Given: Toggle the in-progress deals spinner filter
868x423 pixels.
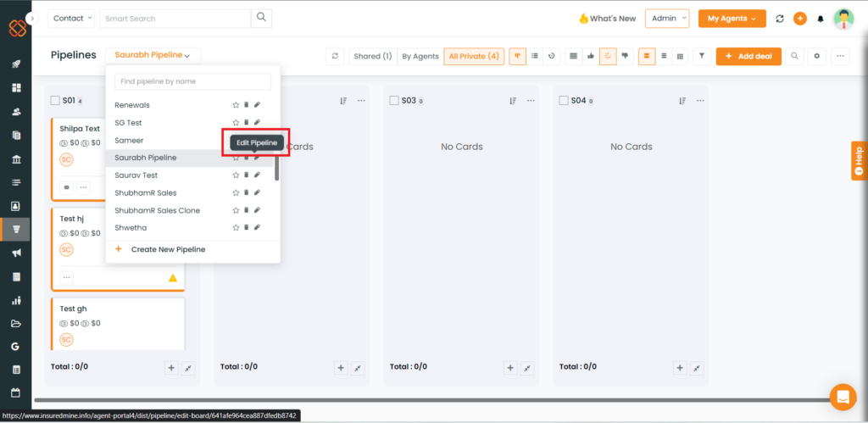Looking at the screenshot, I should coord(608,56).
